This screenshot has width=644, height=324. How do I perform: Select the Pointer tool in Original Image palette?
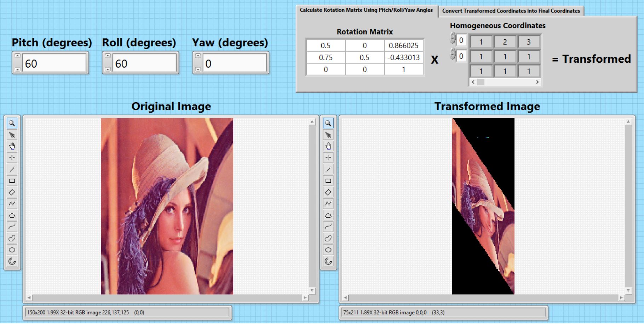pyautogui.click(x=12, y=135)
